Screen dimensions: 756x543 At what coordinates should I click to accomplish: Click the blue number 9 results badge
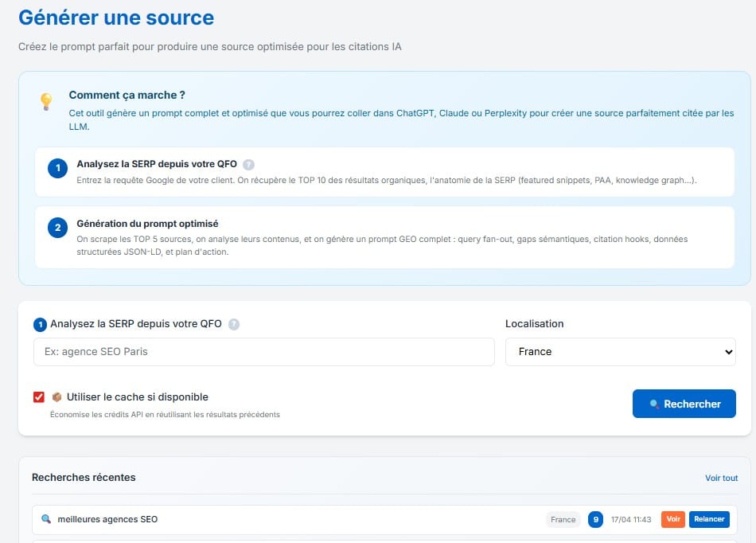[595, 520]
